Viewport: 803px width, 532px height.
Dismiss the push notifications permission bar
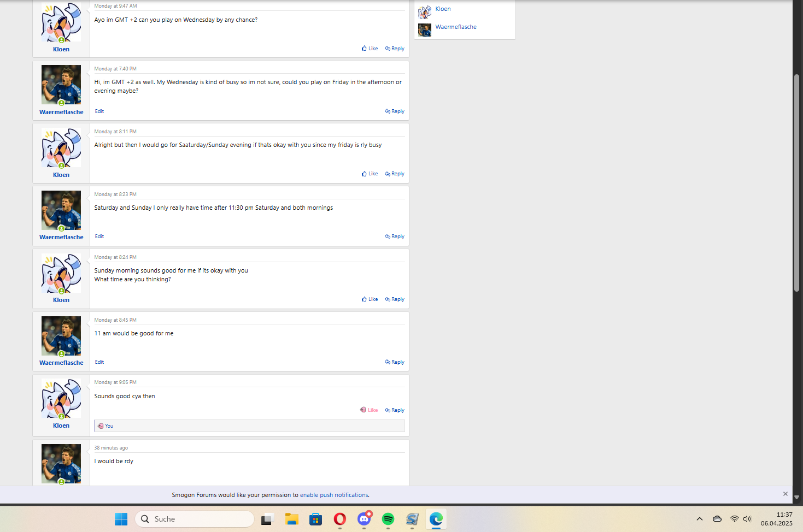tap(786, 494)
